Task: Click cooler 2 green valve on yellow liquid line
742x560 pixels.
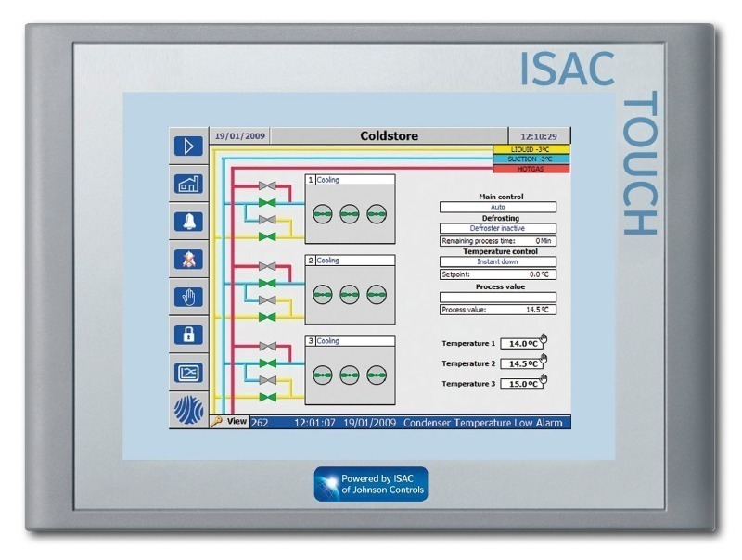Action: (x=267, y=317)
